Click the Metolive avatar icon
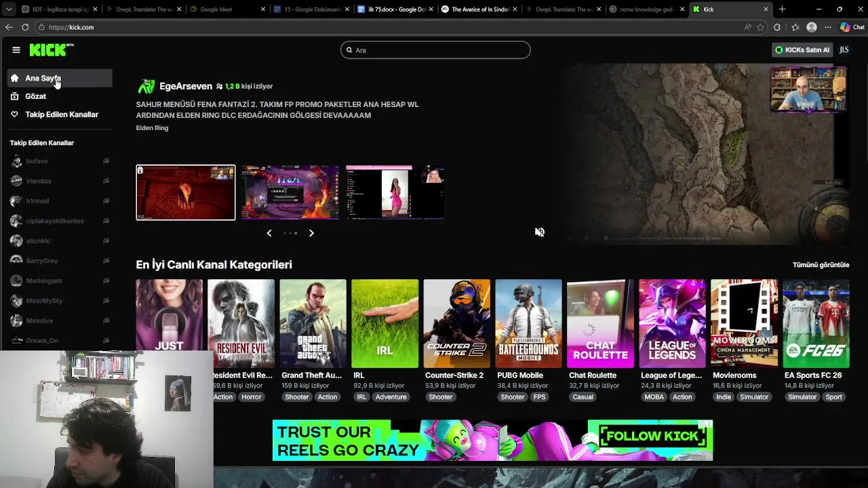The height and width of the screenshot is (488, 868). 16,321
